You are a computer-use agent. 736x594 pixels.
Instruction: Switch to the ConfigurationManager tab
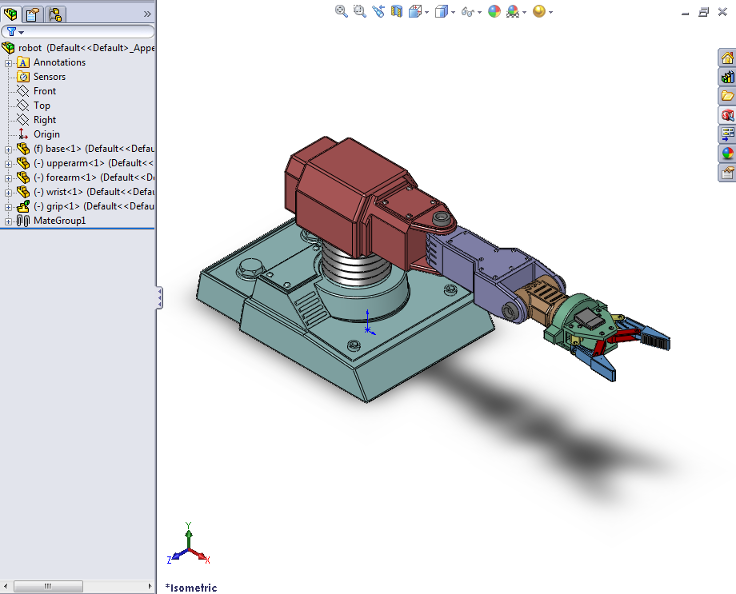(54, 14)
